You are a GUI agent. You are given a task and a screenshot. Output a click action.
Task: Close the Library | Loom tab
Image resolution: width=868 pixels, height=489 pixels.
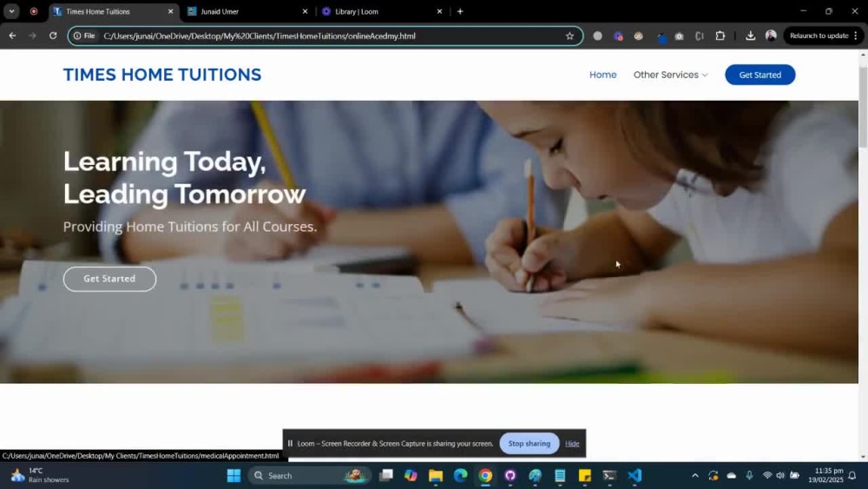(x=439, y=11)
